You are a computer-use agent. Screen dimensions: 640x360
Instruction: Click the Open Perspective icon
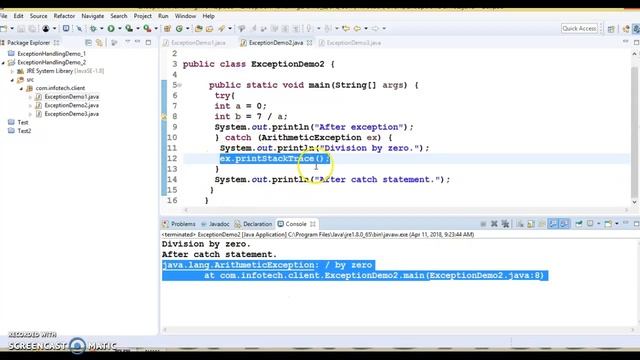click(x=611, y=29)
